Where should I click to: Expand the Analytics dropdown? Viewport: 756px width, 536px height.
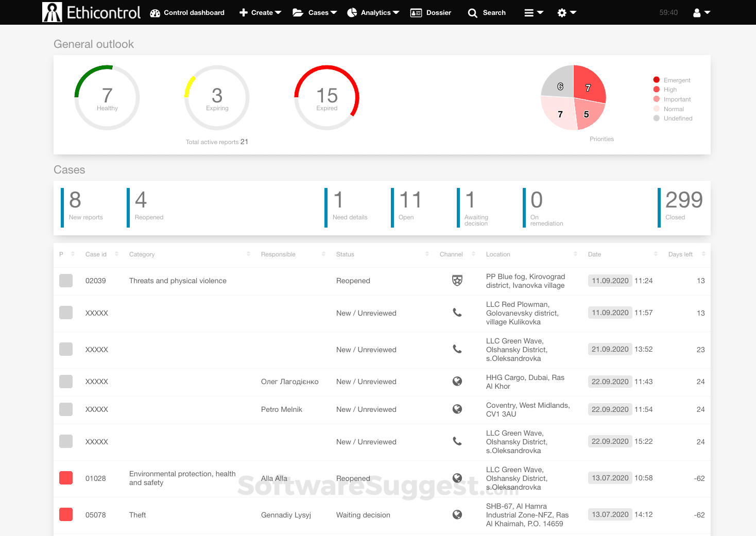pyautogui.click(x=373, y=12)
